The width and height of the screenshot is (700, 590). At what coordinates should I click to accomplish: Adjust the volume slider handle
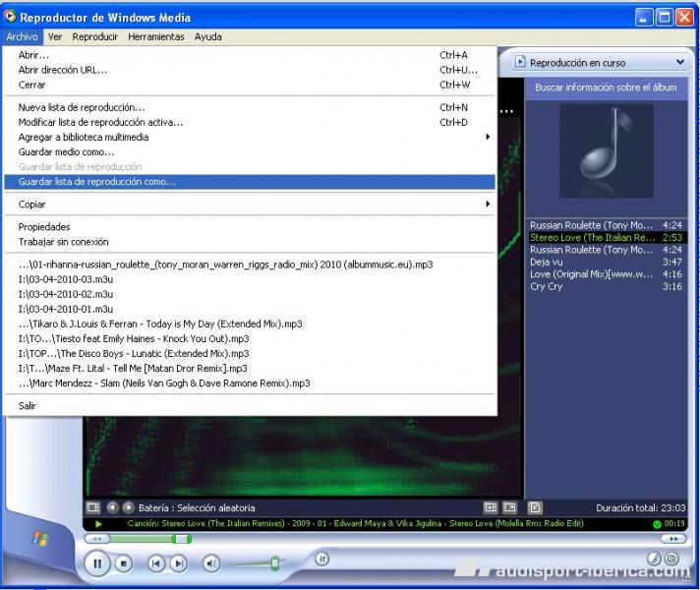[275, 563]
